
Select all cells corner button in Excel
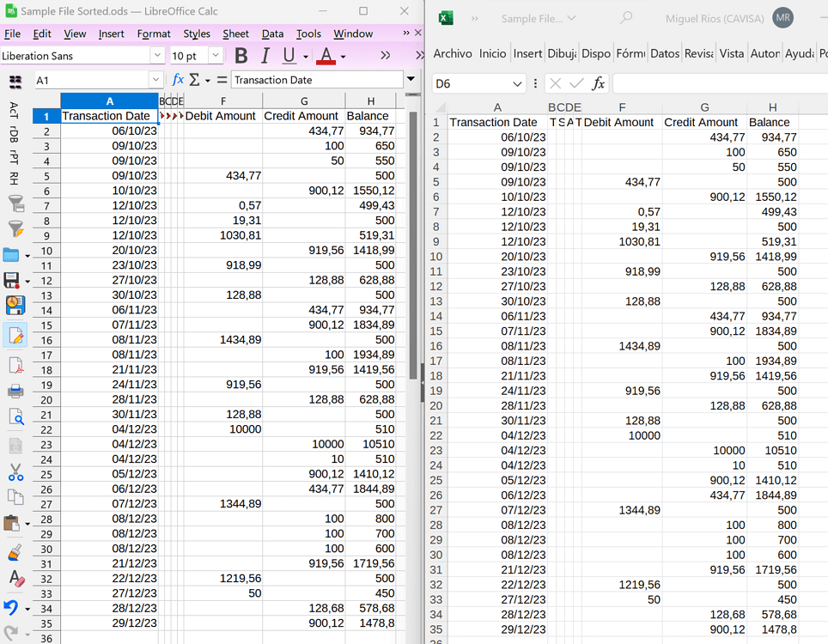439,107
